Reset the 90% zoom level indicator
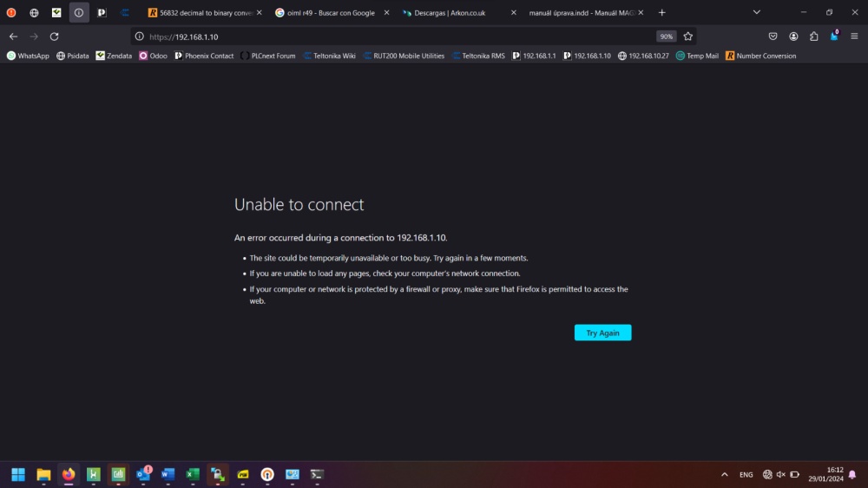Image resolution: width=868 pixels, height=488 pixels. 666,36
